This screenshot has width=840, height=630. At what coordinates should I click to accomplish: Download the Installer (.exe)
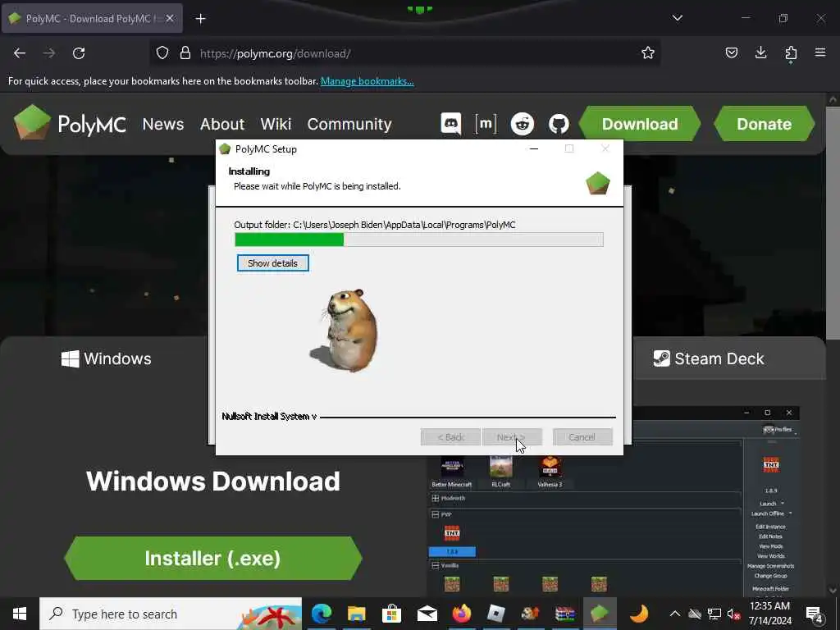click(213, 558)
